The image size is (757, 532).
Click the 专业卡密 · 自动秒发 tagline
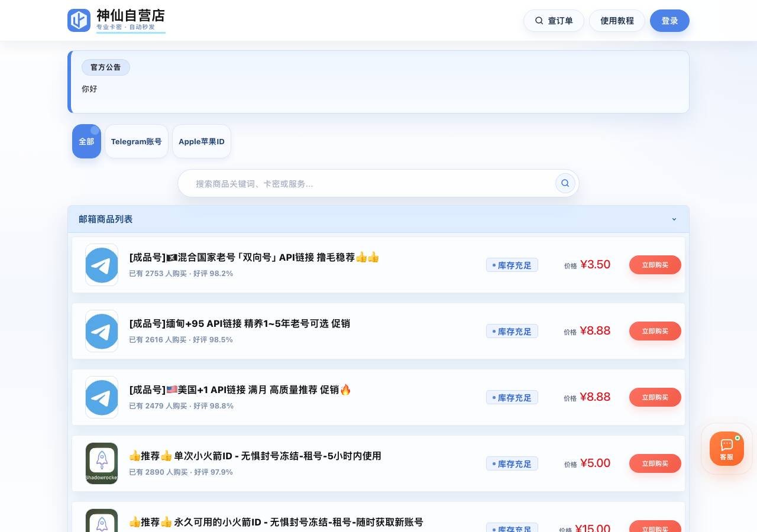[x=125, y=27]
